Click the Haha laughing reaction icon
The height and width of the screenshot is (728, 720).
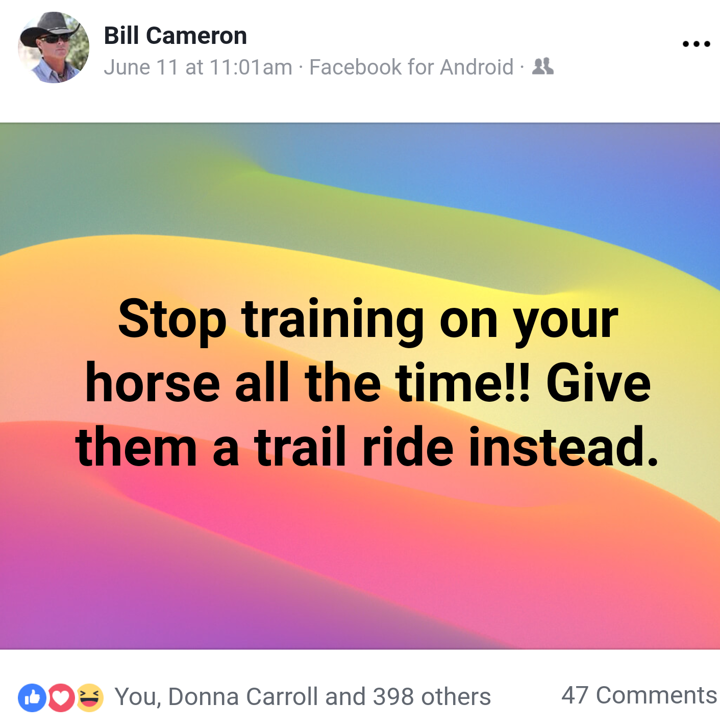click(90, 697)
